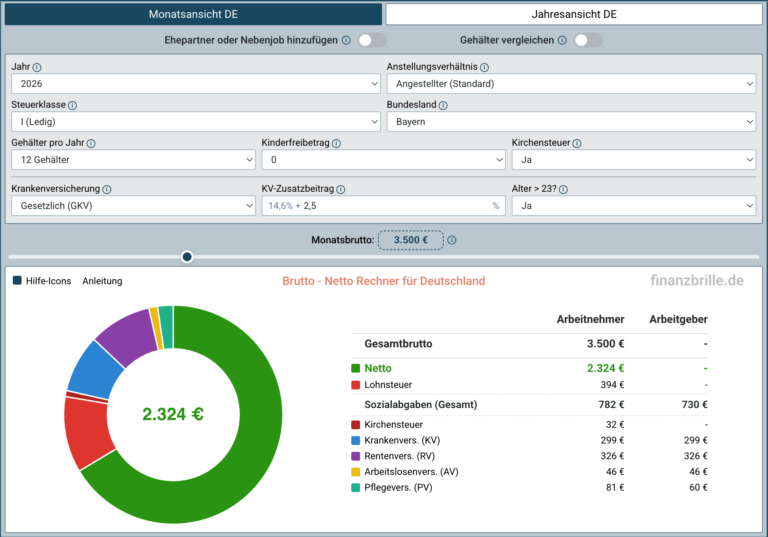The image size is (768, 537).
Task: Click info icon next to Kinderfreibetrag
Action: tap(336, 144)
